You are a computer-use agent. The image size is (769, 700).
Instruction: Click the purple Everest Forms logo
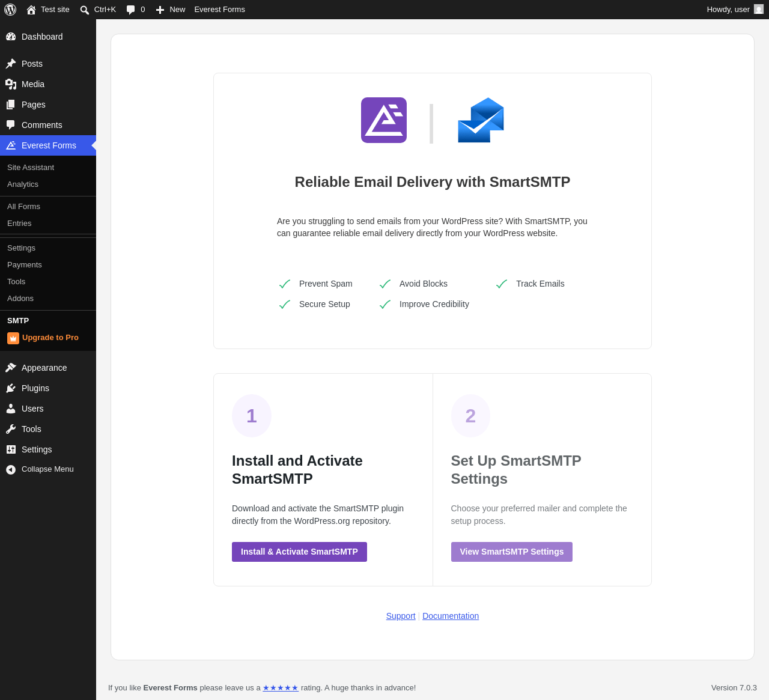[384, 120]
